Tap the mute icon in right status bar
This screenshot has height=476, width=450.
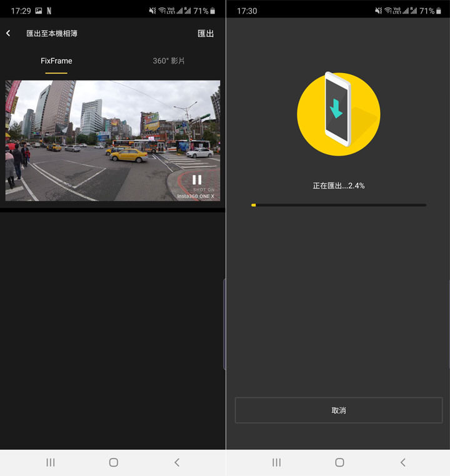click(378, 11)
